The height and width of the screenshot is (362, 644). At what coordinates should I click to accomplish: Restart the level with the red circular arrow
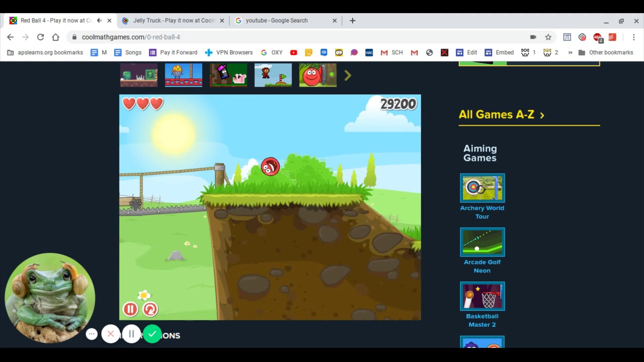[150, 309]
